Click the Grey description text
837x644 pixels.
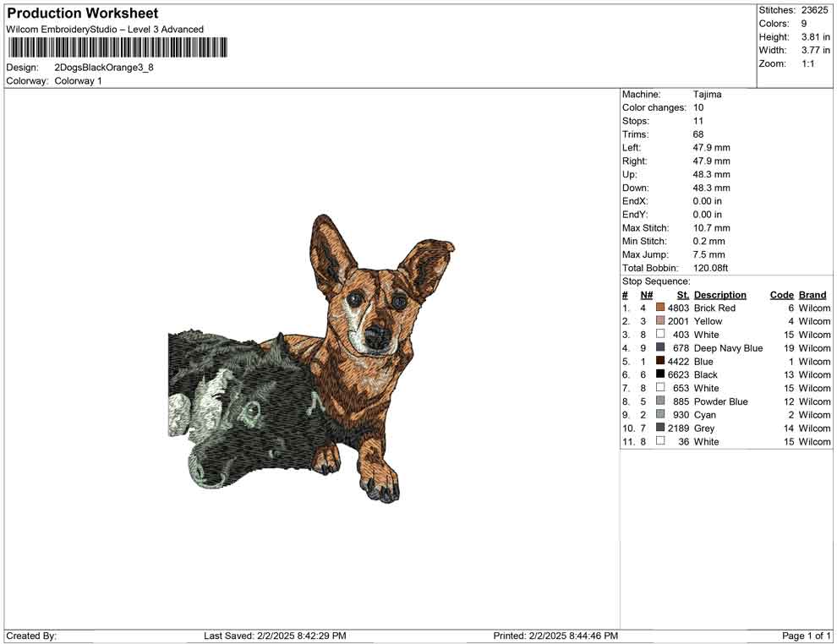[x=704, y=428]
